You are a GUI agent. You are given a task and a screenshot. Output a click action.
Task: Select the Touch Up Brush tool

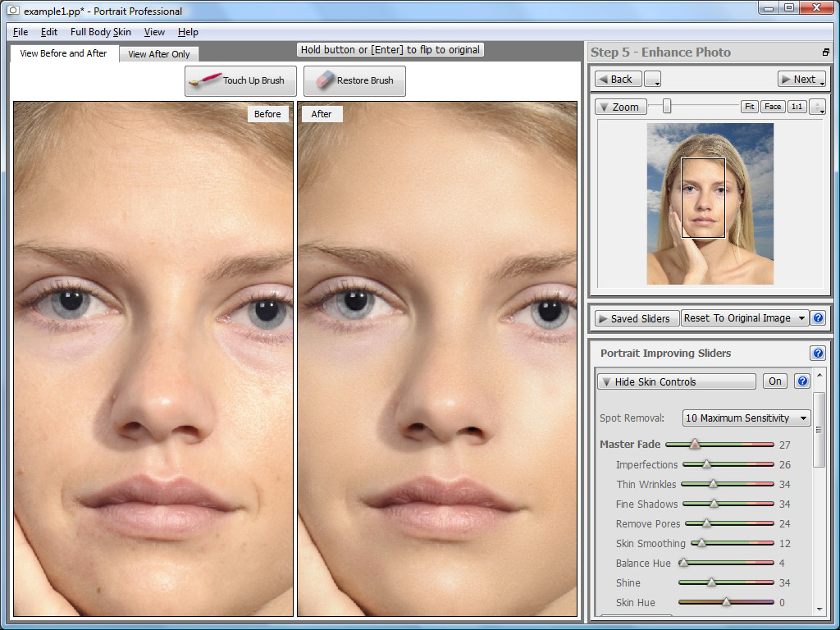(x=240, y=80)
